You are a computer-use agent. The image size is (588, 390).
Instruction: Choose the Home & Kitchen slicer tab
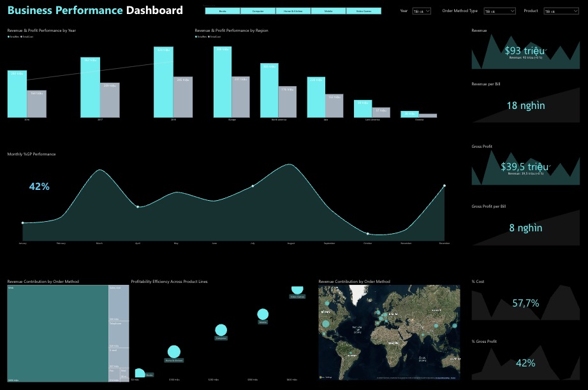tap(293, 11)
